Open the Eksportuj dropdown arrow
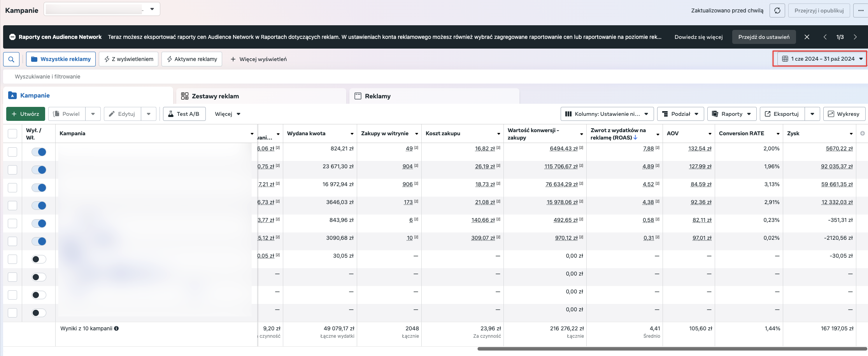 click(x=812, y=114)
